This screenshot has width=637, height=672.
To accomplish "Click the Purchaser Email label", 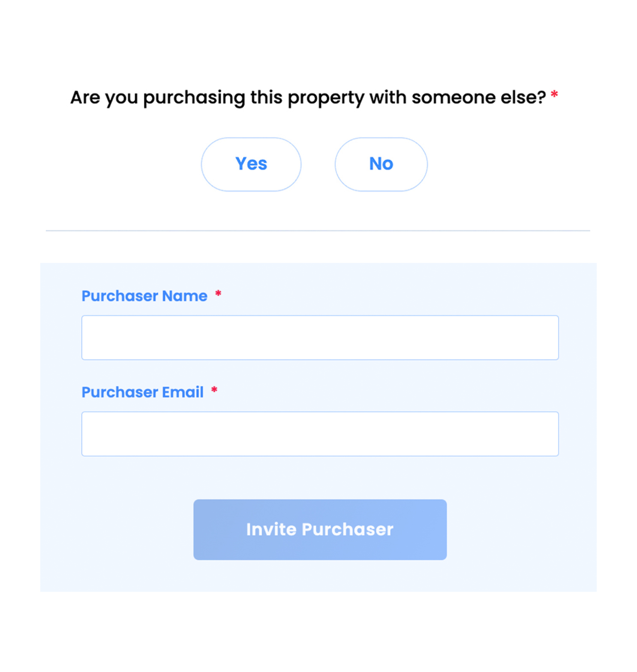I will coord(142,392).
